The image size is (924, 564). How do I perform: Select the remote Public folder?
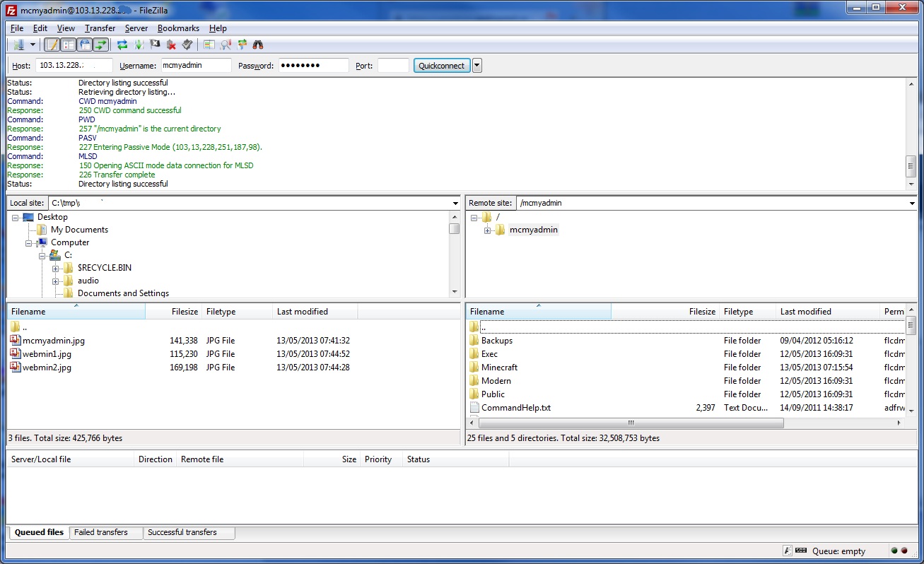click(x=493, y=394)
